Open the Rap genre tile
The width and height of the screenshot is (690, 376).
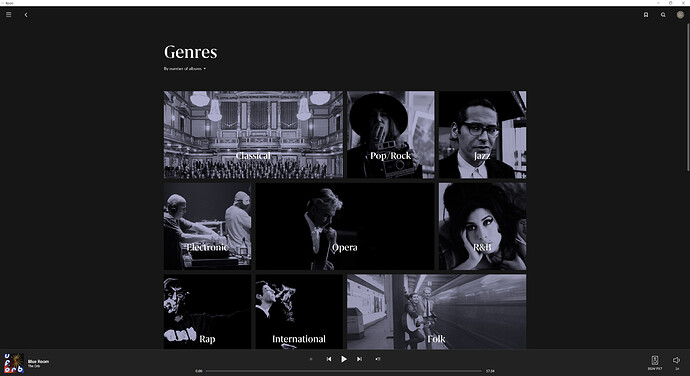pyautogui.click(x=207, y=312)
